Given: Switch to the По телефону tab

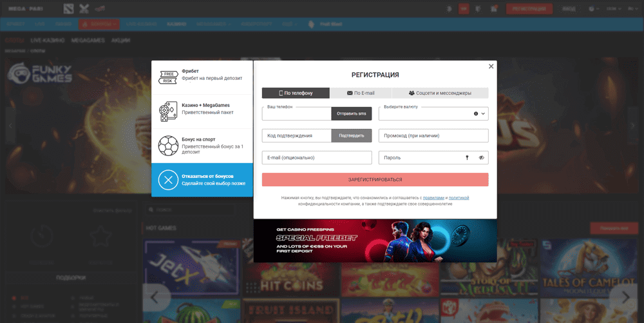Looking at the screenshot, I should click(x=296, y=93).
